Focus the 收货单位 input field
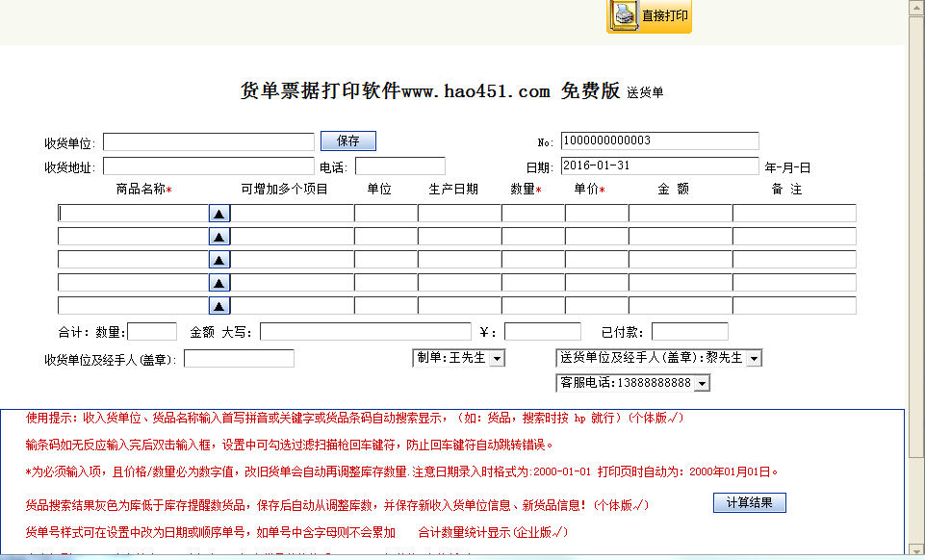Image resolution: width=925 pixels, height=560 pixels. 209,142
